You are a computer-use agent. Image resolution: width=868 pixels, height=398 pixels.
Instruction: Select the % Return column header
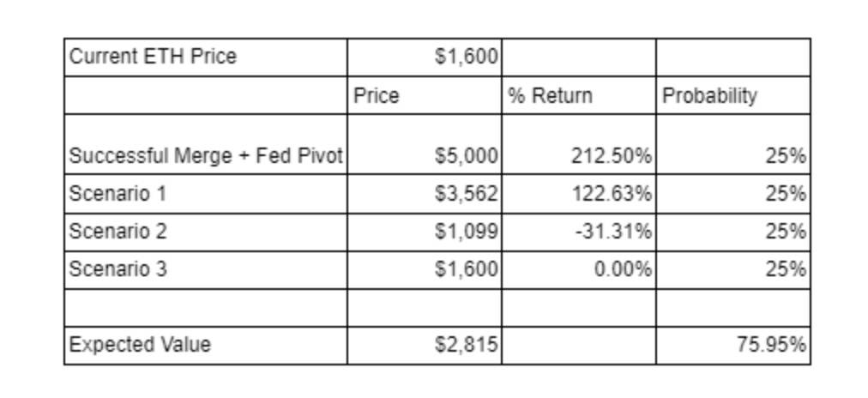(578, 95)
